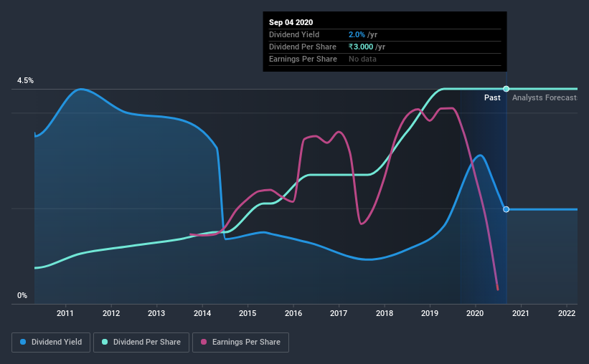Click the 2011 x-axis label
The width and height of the screenshot is (589, 364).
(65, 313)
